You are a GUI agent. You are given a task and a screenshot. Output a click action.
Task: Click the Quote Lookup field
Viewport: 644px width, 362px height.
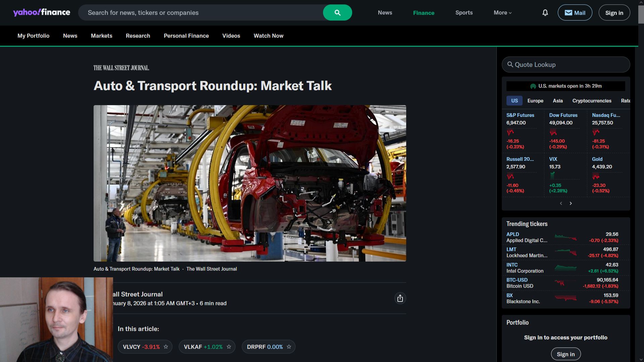566,64
